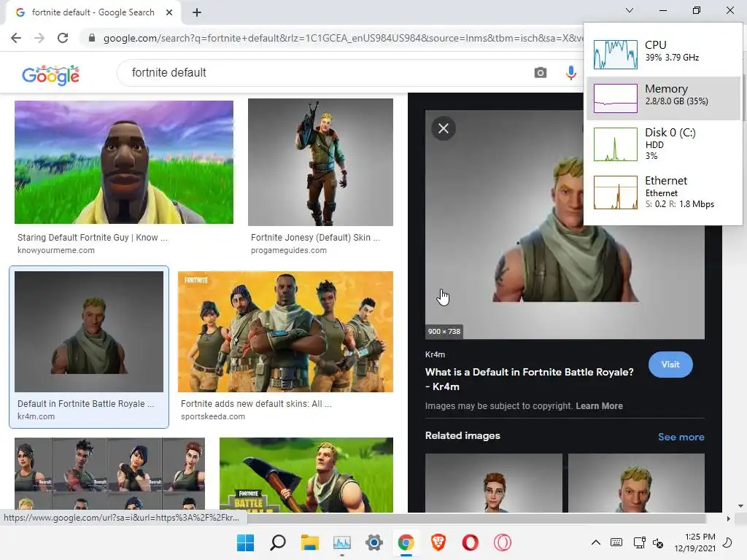
Task: Expand the hidden system tray icons chevron
Action: click(595, 542)
